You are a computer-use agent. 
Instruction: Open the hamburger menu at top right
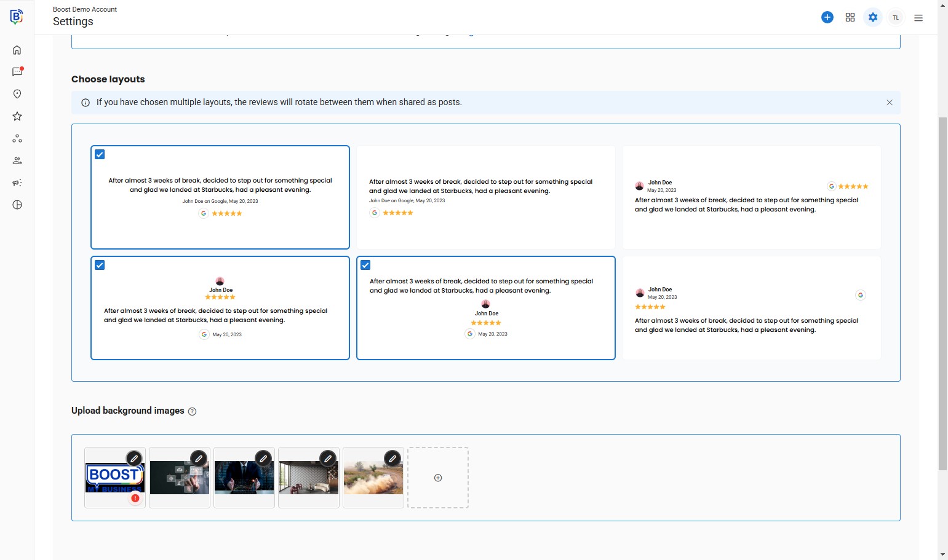(x=918, y=18)
